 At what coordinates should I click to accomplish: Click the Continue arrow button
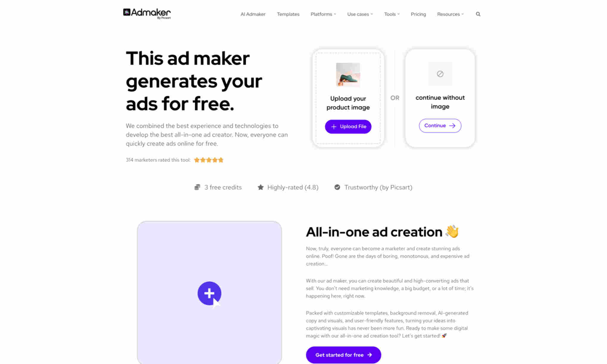point(440,125)
